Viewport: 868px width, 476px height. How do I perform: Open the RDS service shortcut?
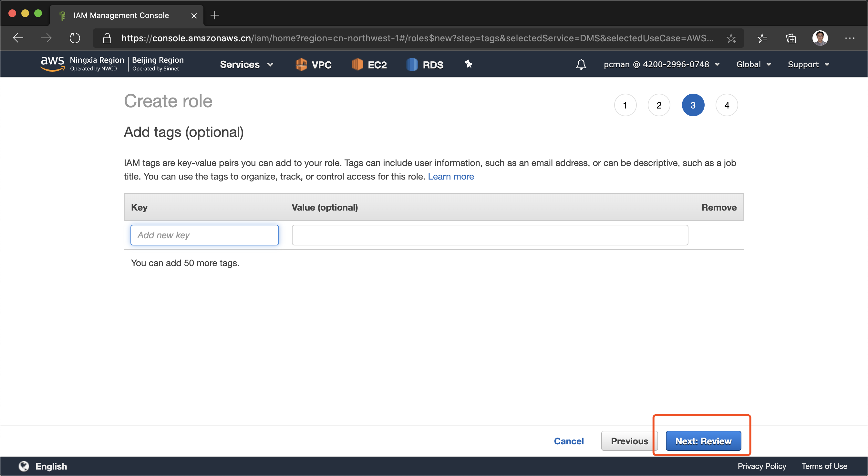tap(425, 64)
